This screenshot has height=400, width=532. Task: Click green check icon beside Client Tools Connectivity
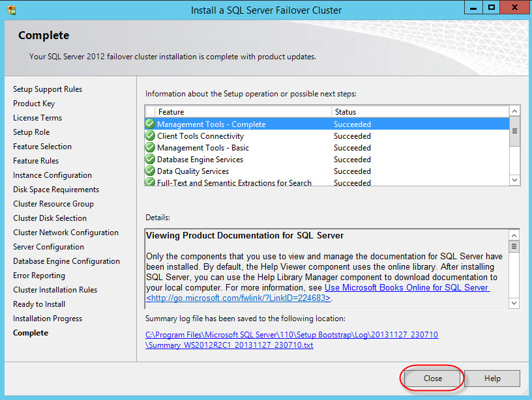[150, 136]
